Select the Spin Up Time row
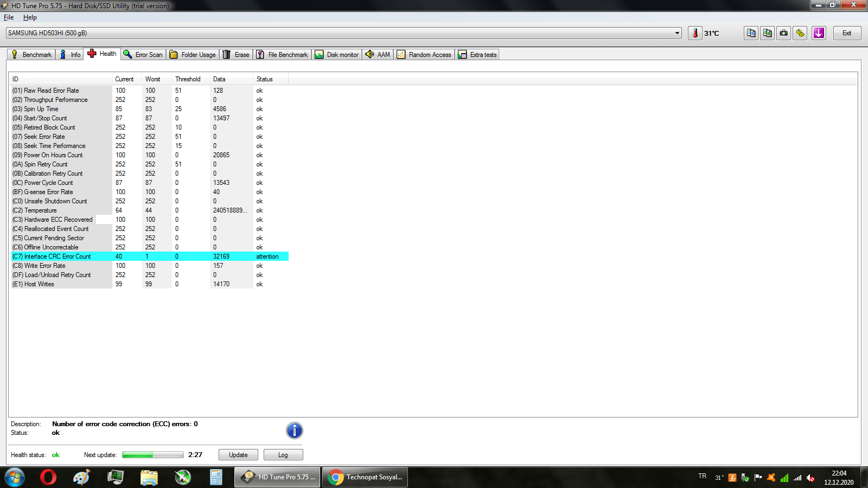 coord(150,109)
